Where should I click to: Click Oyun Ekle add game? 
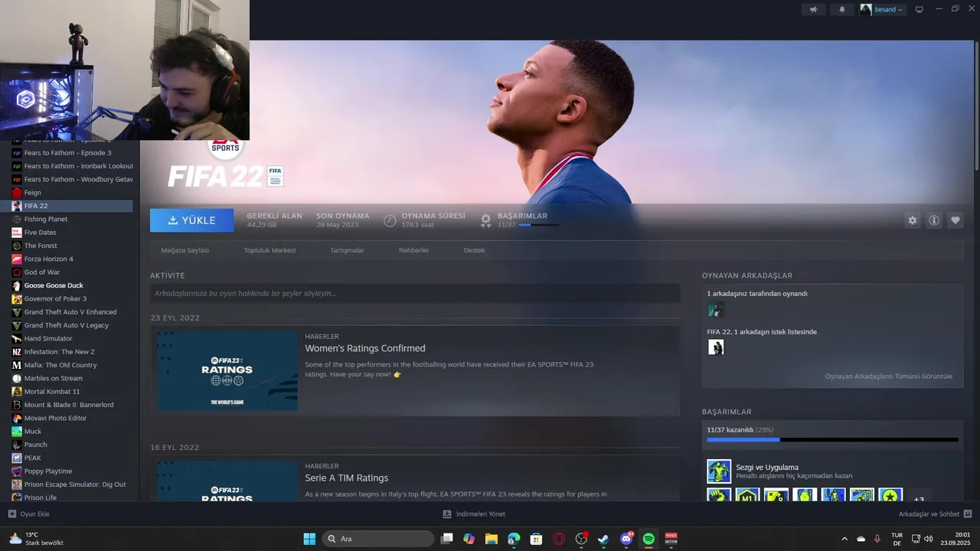pos(28,514)
